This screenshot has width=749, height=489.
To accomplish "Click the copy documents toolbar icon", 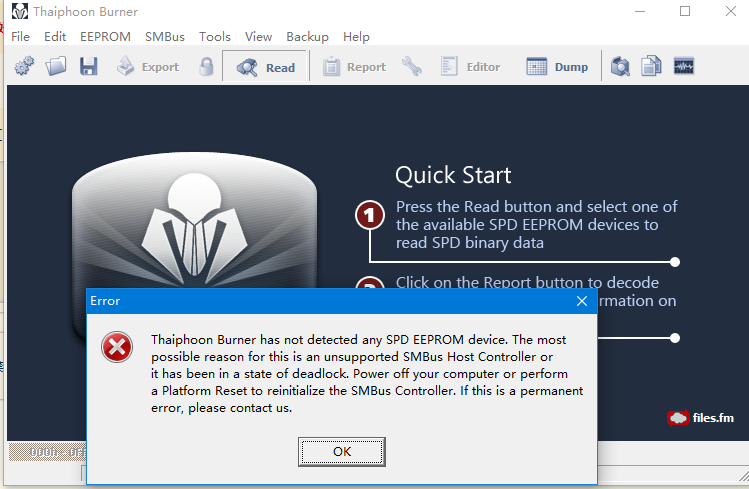I will 652,66.
